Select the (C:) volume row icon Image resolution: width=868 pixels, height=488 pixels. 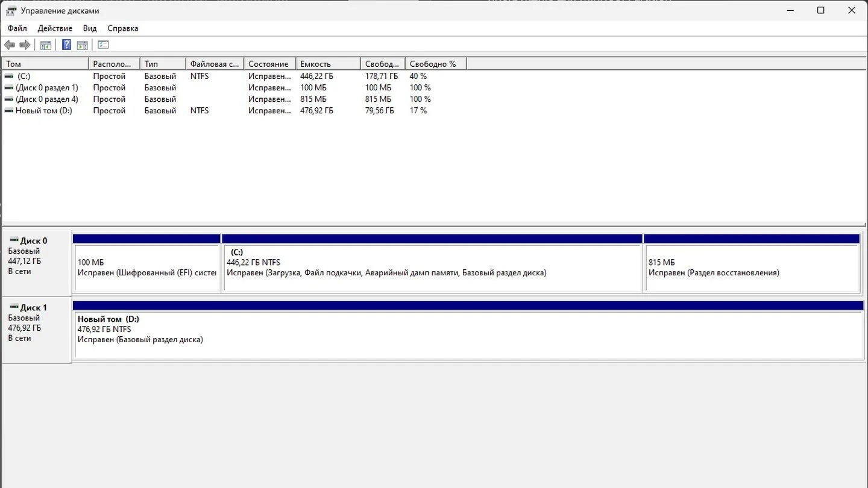[8, 77]
